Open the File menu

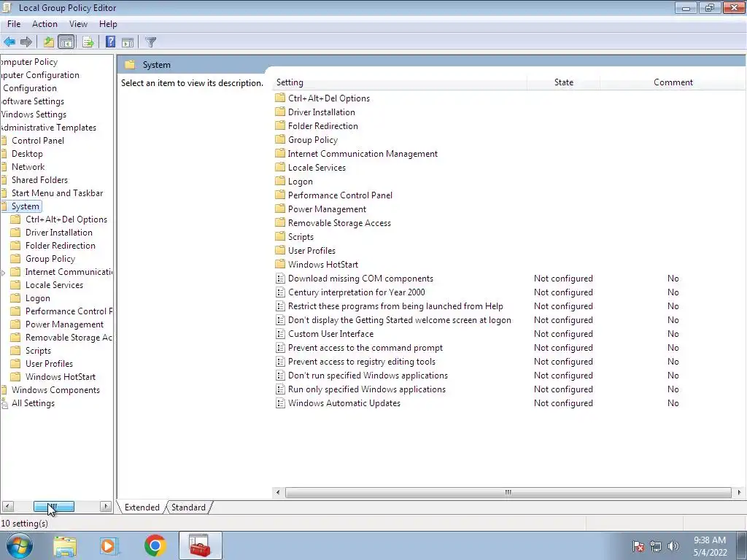(x=14, y=24)
